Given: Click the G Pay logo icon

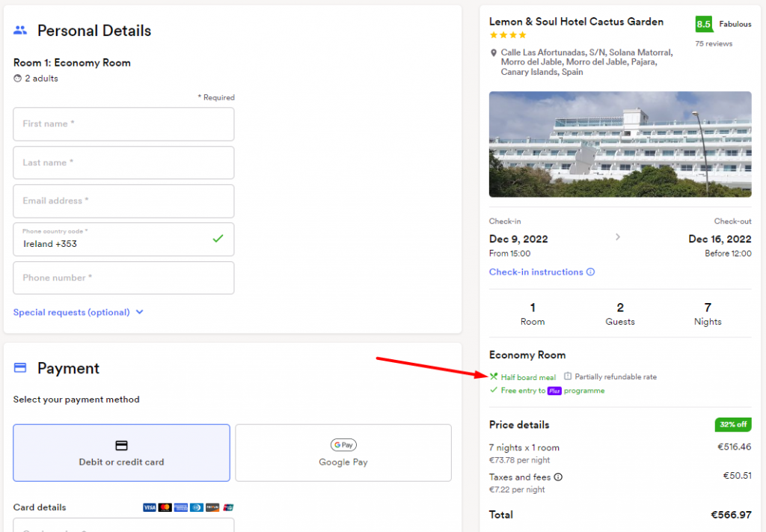Looking at the screenshot, I should point(343,445).
